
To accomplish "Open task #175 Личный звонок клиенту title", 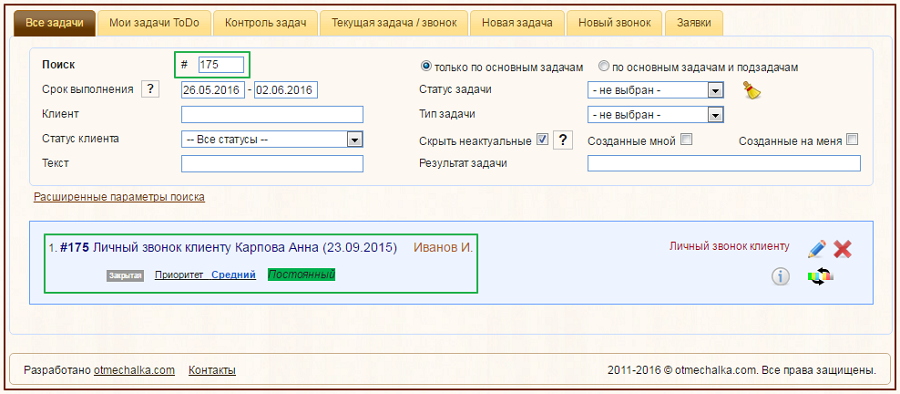I will click(x=228, y=248).
